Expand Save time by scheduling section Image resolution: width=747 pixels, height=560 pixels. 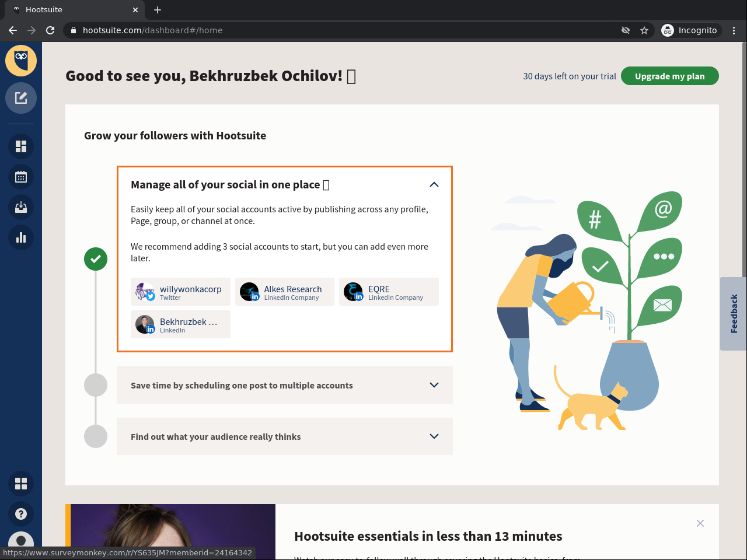click(x=434, y=385)
